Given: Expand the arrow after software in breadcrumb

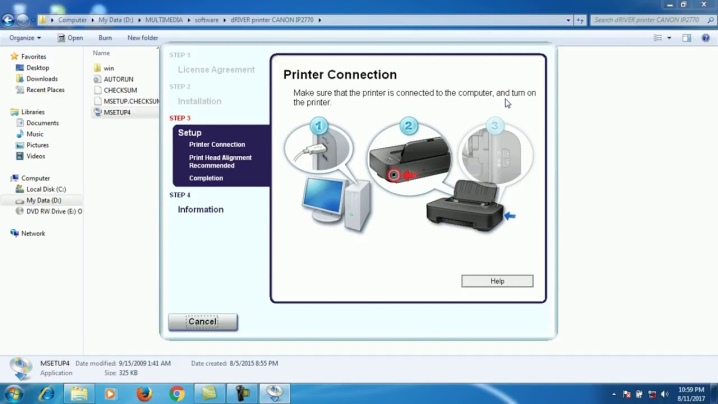Looking at the screenshot, I should click(224, 20).
